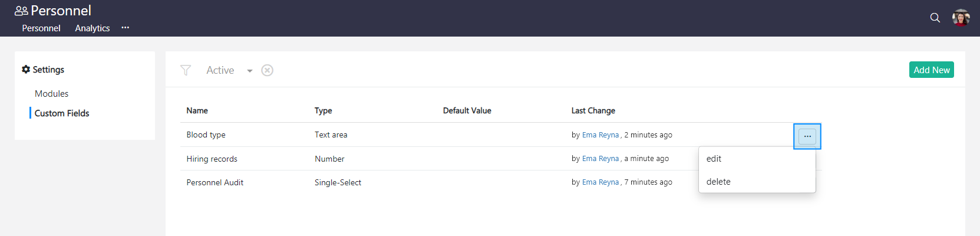Toggle the Blood type row actions button
Viewport: 980px width, 236px height.
click(807, 136)
